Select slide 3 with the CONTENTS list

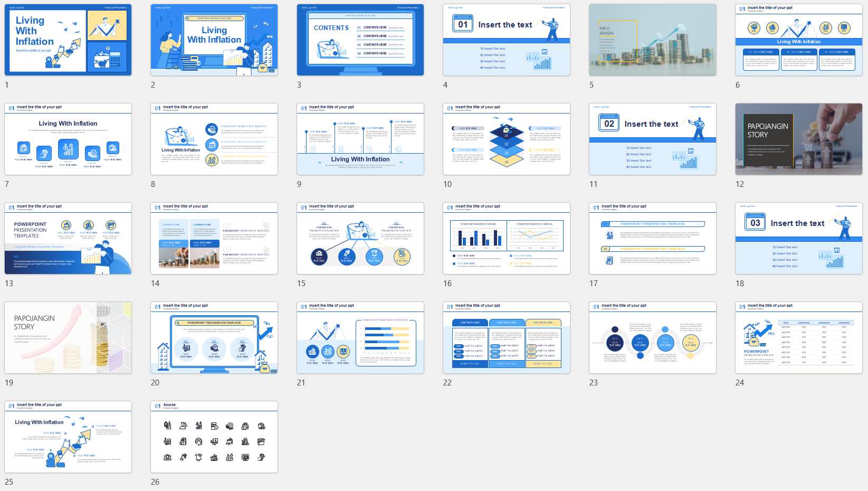tap(360, 40)
